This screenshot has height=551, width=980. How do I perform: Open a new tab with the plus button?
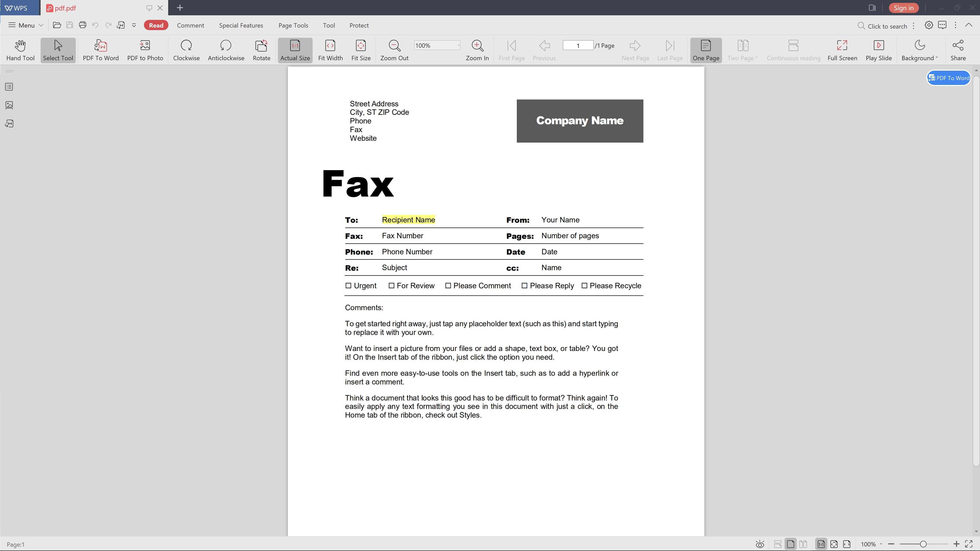coord(180,8)
